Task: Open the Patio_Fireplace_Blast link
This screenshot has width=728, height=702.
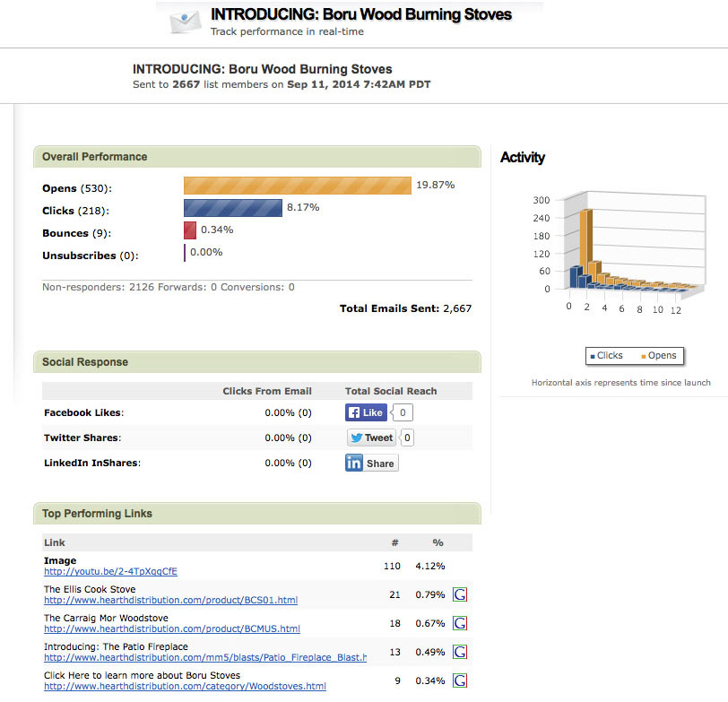Action: coord(204,658)
